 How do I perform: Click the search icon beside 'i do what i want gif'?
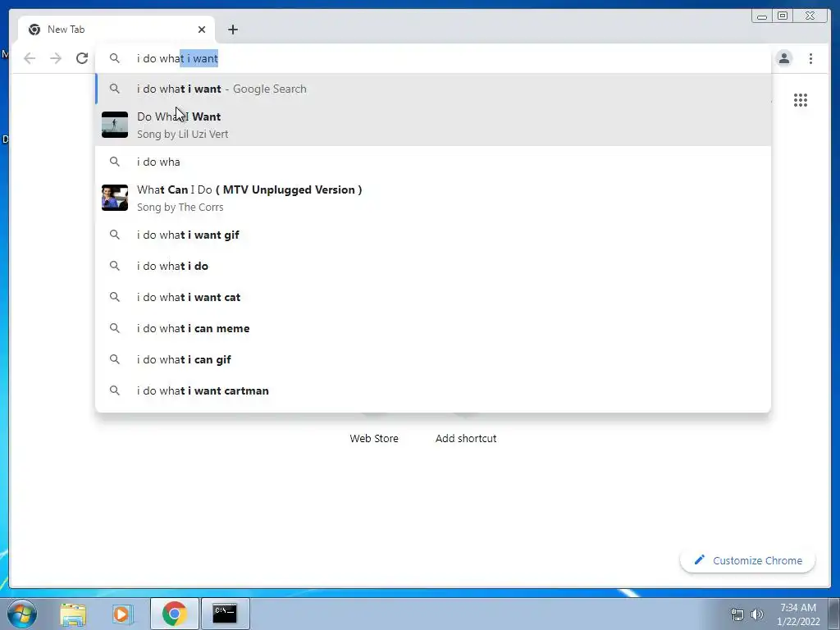(x=115, y=234)
